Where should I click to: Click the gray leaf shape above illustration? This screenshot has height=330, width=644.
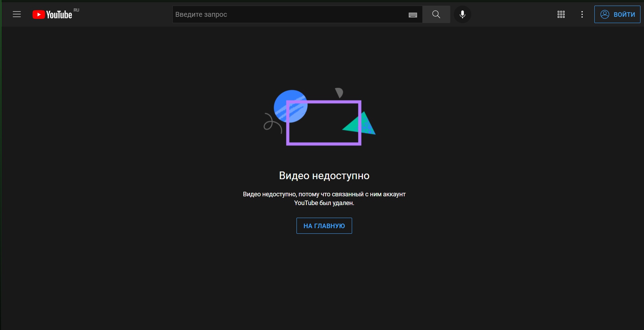pyautogui.click(x=339, y=92)
